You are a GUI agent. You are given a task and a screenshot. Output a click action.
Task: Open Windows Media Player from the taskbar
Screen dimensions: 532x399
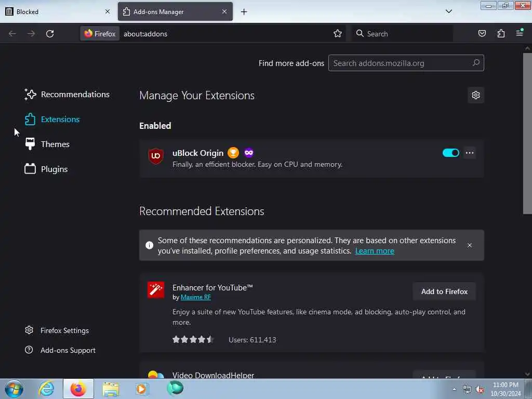tap(142, 389)
